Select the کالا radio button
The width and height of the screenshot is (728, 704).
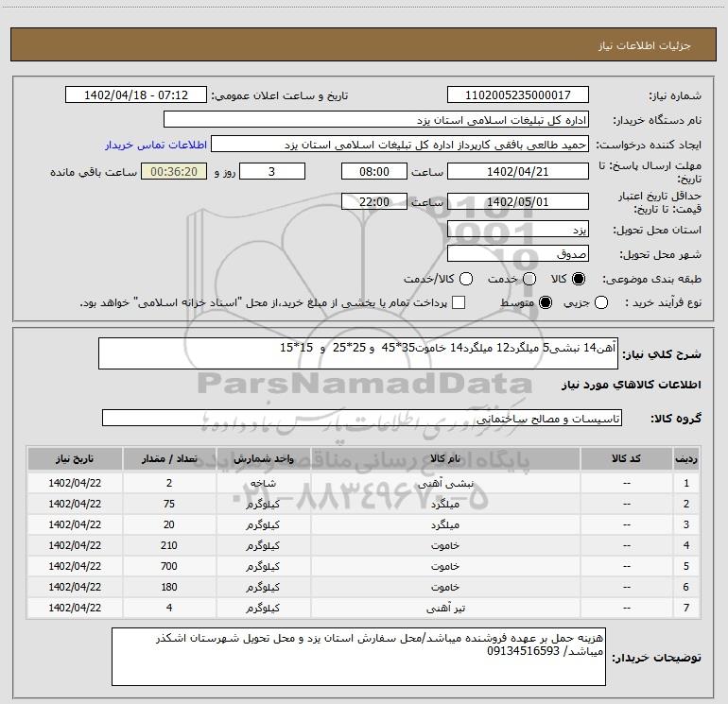tap(579, 279)
